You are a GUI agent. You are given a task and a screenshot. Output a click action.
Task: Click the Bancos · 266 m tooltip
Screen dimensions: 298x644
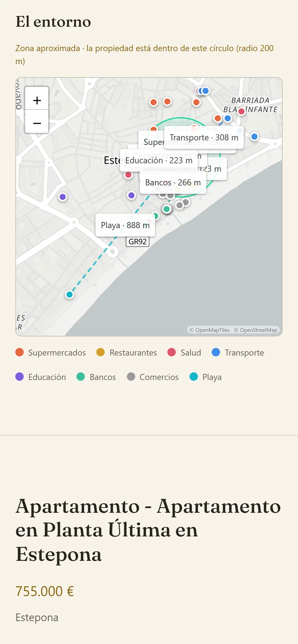[173, 182]
